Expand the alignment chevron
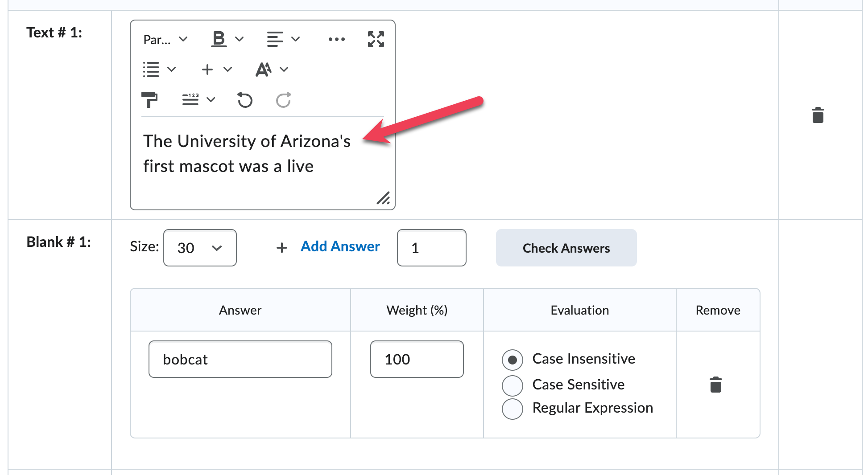 click(296, 39)
